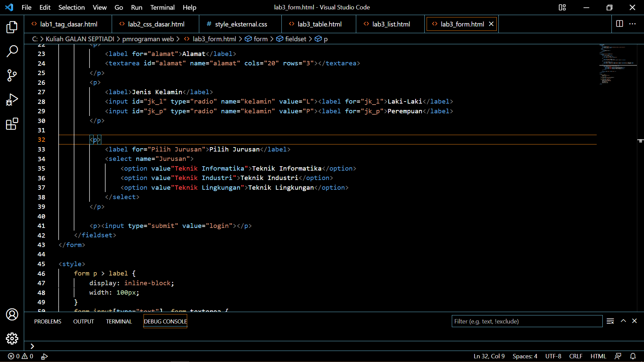
Task: Switch to the lab3_table.html tab
Action: pyautogui.click(x=319, y=24)
